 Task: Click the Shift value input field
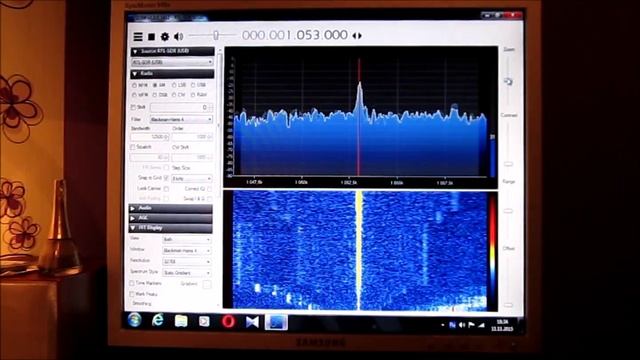pyautogui.click(x=181, y=107)
